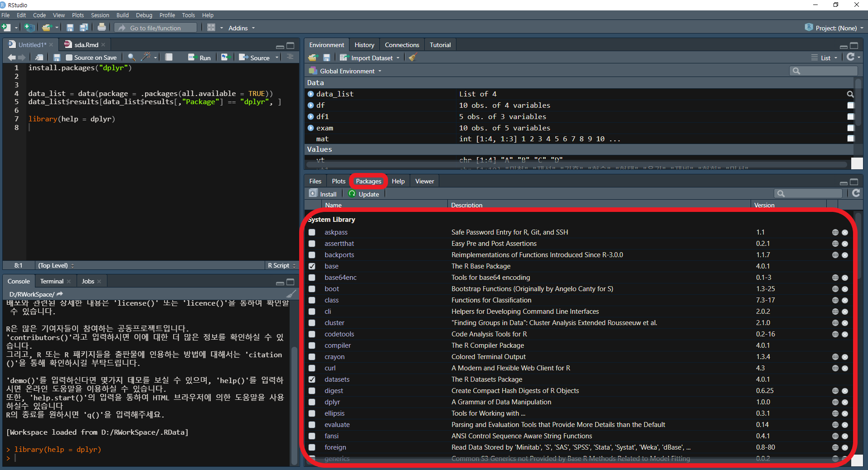This screenshot has height=470, width=868.
Task: Open dplyr package documentation link
Action: [332, 402]
